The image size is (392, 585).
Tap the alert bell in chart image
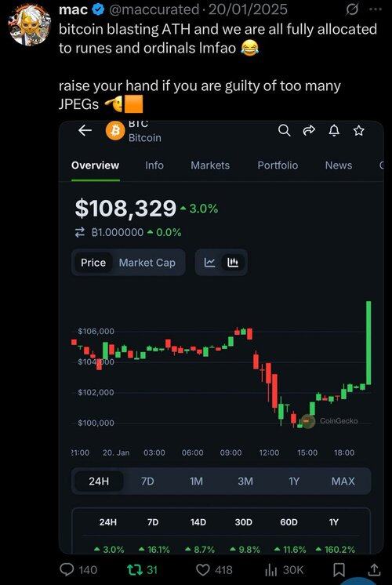coord(335,130)
